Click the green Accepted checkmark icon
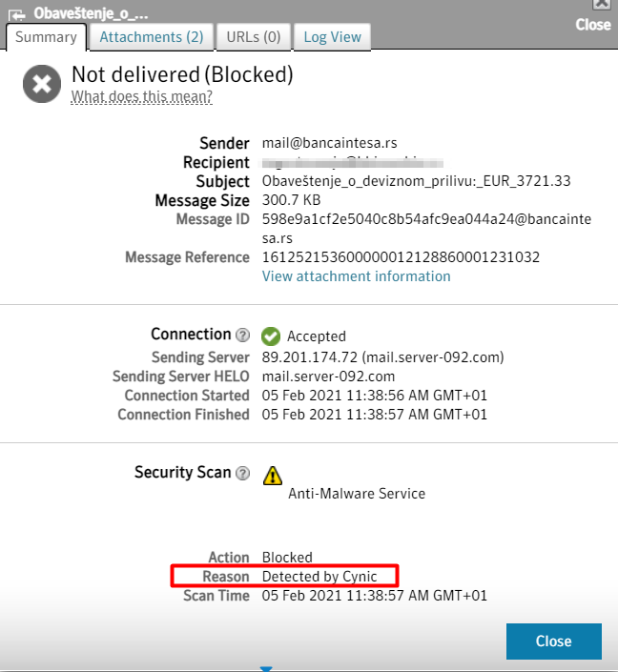The image size is (618, 672). (x=271, y=336)
